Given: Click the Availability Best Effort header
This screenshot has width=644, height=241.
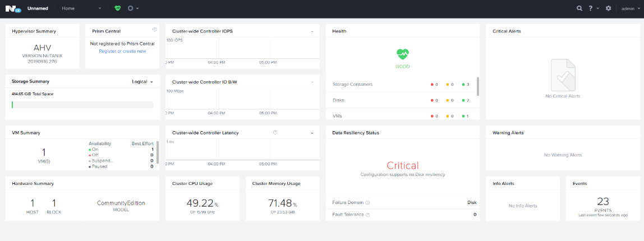Looking at the screenshot, I should pos(121,143).
